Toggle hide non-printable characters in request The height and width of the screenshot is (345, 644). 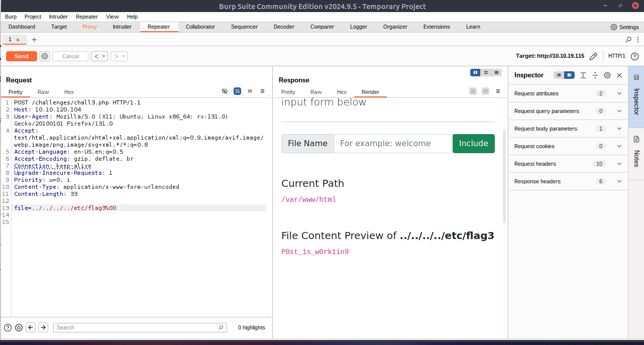(225, 91)
